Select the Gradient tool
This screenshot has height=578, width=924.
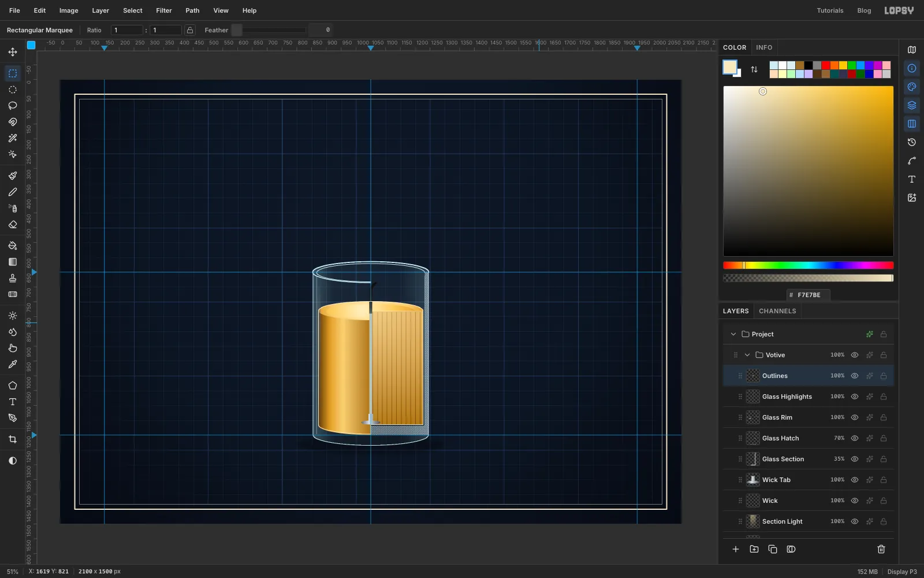[13, 262]
